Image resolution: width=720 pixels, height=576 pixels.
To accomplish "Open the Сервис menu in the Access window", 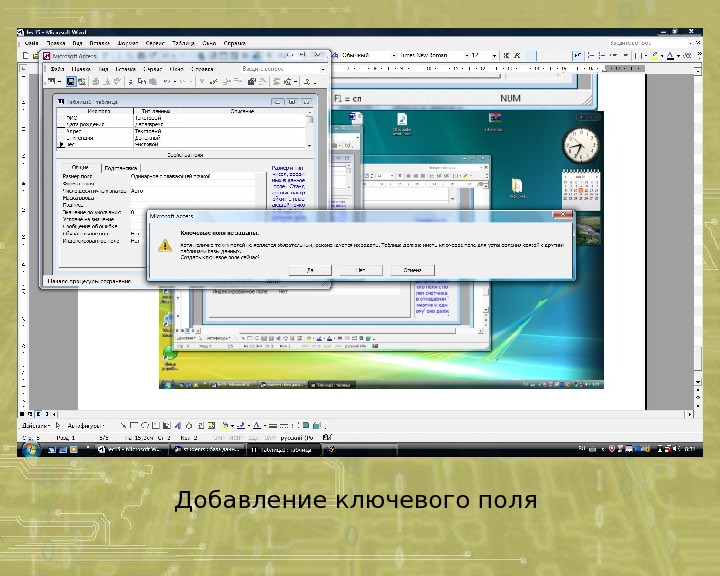I will pos(152,69).
